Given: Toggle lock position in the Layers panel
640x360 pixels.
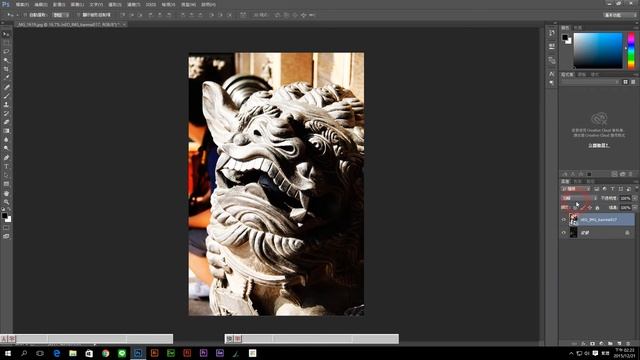Looking at the screenshot, I should [x=590, y=208].
